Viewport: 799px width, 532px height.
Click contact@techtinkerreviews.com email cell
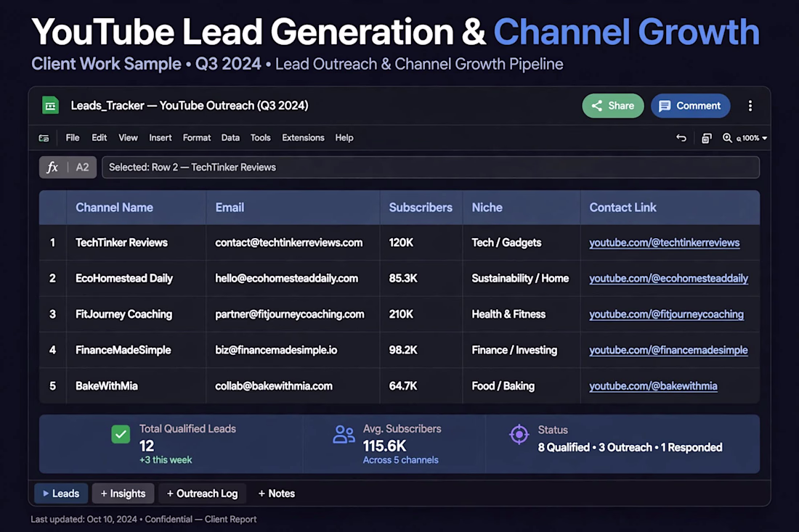[x=293, y=243]
